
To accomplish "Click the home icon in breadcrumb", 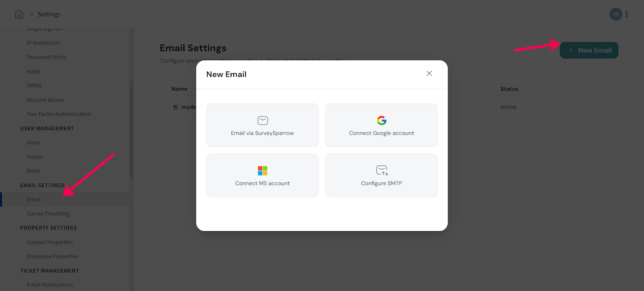I will point(19,14).
